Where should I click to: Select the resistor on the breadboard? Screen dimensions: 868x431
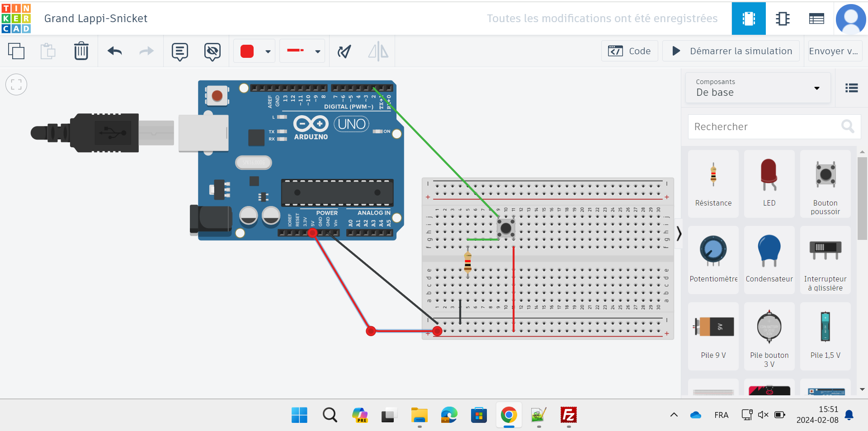tap(468, 262)
